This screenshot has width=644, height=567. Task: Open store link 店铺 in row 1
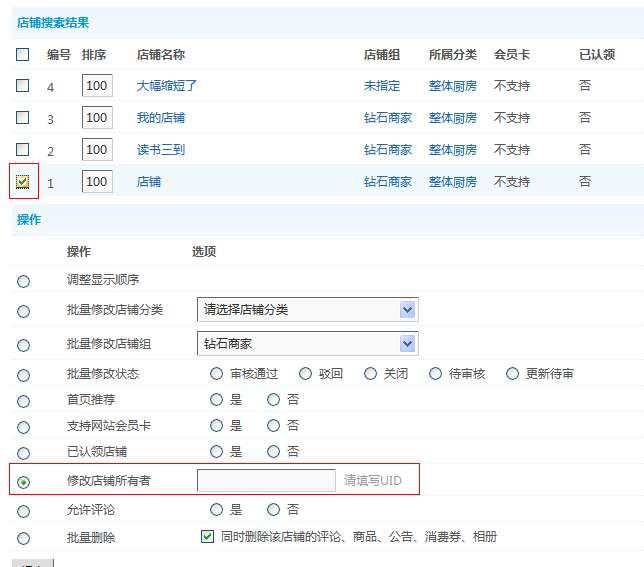(x=149, y=182)
